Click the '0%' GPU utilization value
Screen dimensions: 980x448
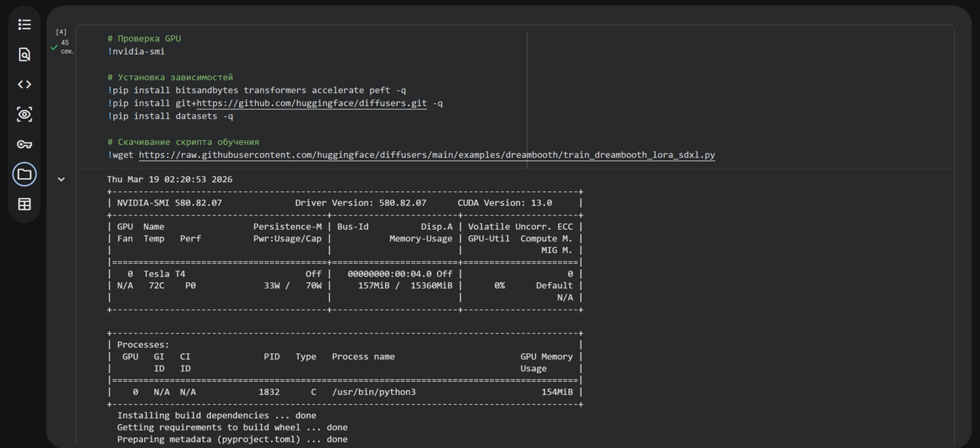click(x=500, y=286)
